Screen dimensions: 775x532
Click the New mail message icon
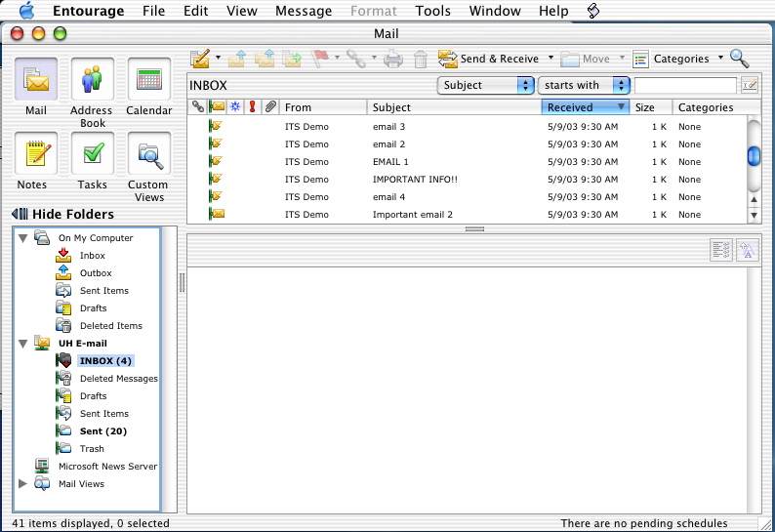(201, 59)
